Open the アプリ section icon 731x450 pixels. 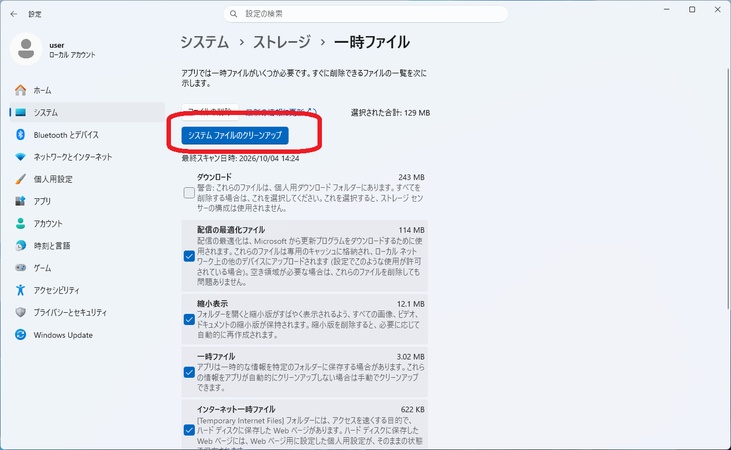[21, 201]
